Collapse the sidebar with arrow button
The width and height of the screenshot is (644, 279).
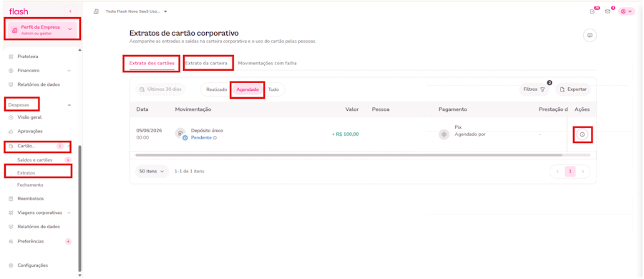[x=70, y=11]
